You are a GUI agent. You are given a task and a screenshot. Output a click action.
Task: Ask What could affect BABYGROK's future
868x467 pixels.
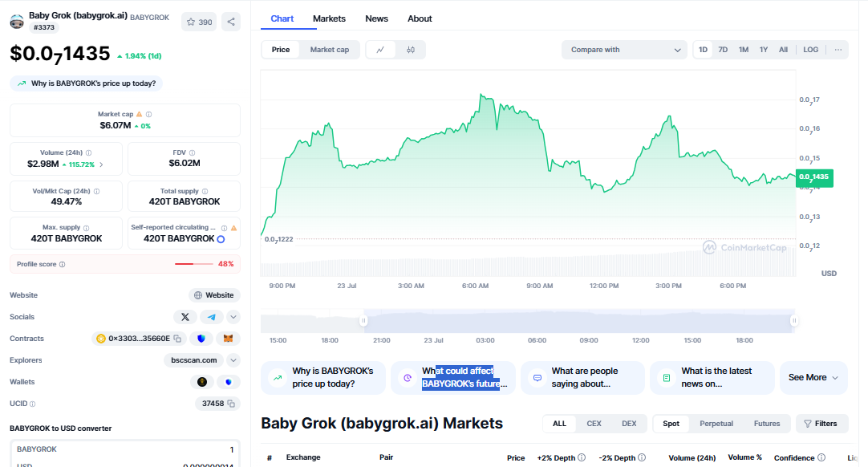pos(452,378)
